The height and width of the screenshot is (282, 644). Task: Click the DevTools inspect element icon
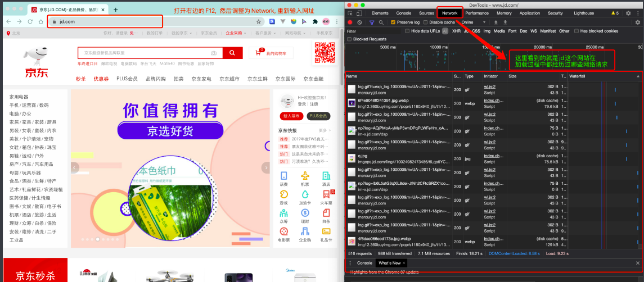(x=350, y=13)
